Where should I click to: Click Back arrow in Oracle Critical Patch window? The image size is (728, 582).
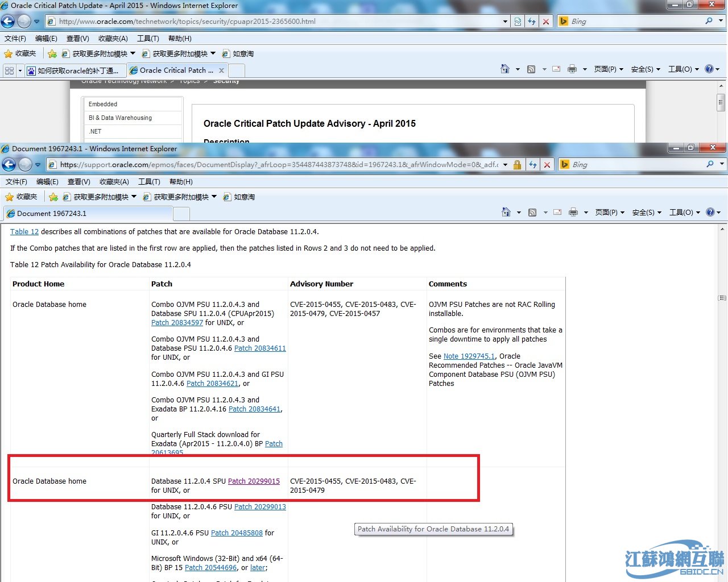[8, 22]
